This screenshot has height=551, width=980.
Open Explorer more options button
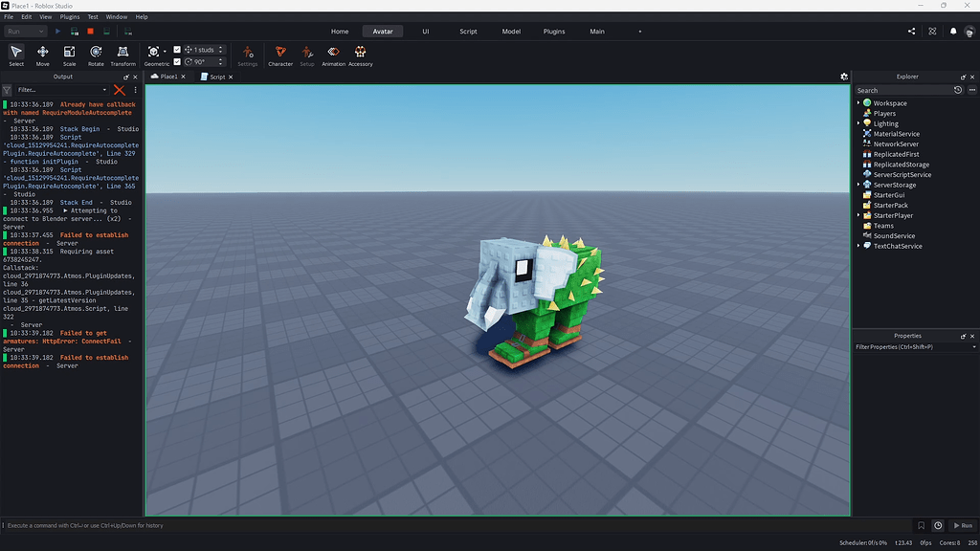tap(972, 90)
